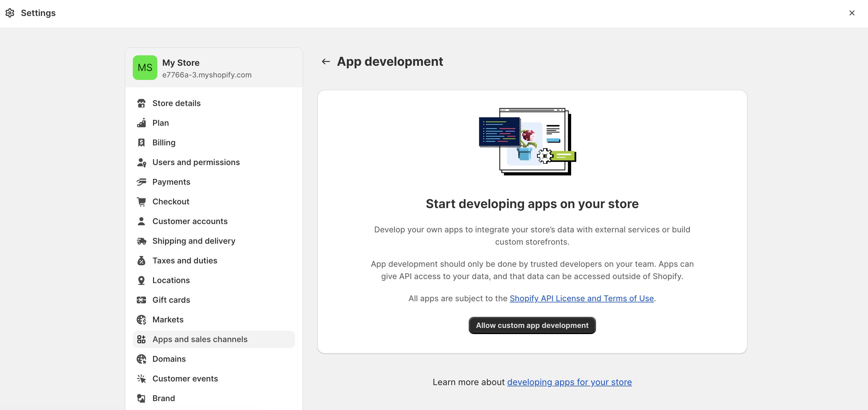Click the Customer events cursor icon
868x410 pixels.
pos(141,379)
